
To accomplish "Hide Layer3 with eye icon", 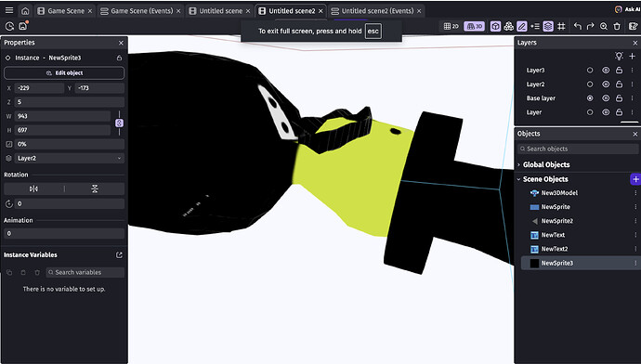I will click(x=606, y=71).
